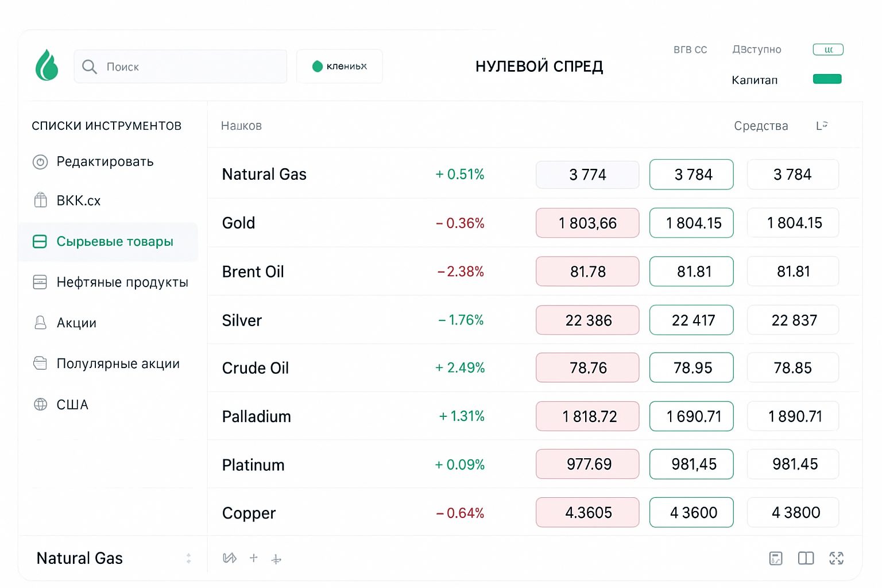
Task: Open the Редактировать list option
Action: point(105,162)
